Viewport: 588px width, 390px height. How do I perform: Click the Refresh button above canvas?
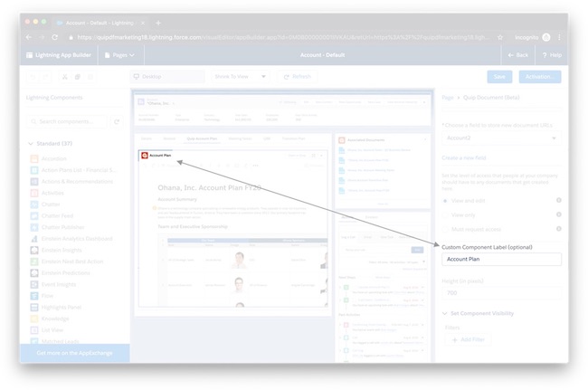297,77
